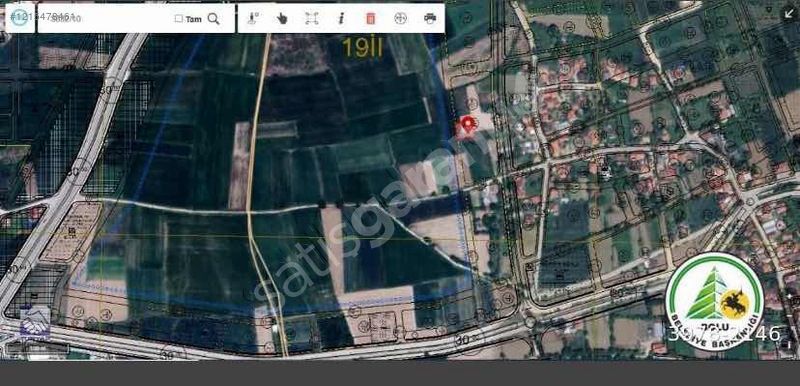Focus the parcel search input field
Viewport: 800px width, 386px height.
tap(106, 19)
